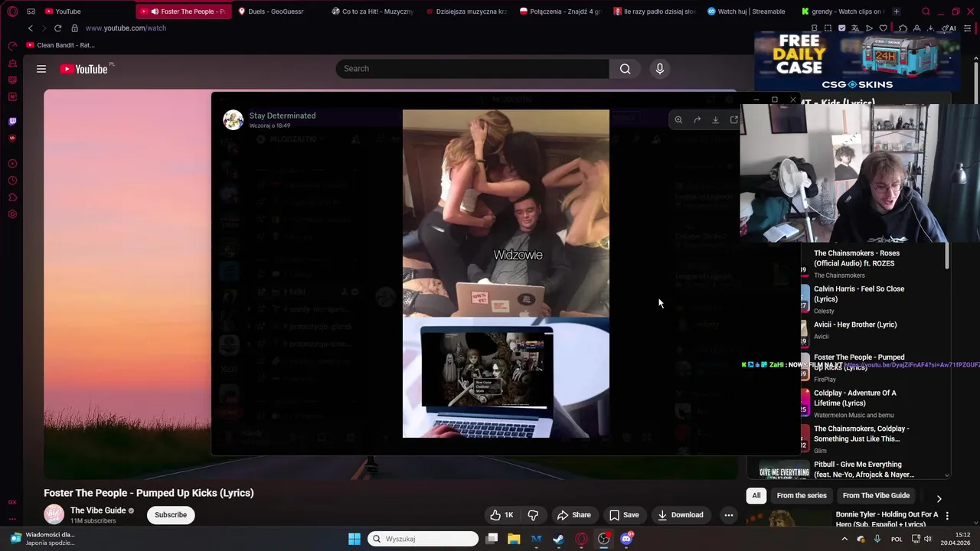Screen dimensions: 980x551
Task: Dislike the video with thumbs down
Action: click(x=533, y=515)
